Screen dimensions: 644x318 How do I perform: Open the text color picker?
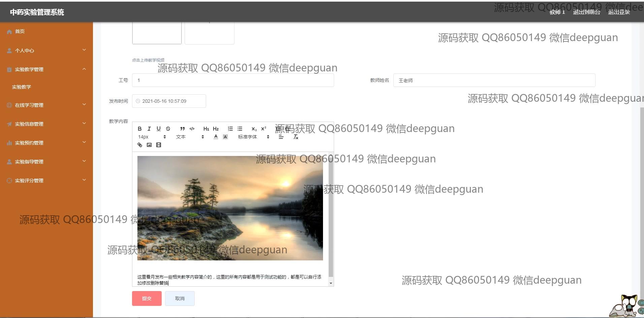[216, 137]
